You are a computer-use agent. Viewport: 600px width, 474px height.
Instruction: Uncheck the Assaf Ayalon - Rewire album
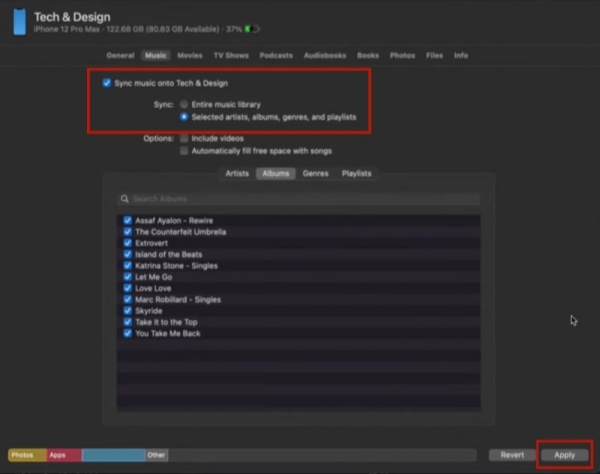pos(128,220)
